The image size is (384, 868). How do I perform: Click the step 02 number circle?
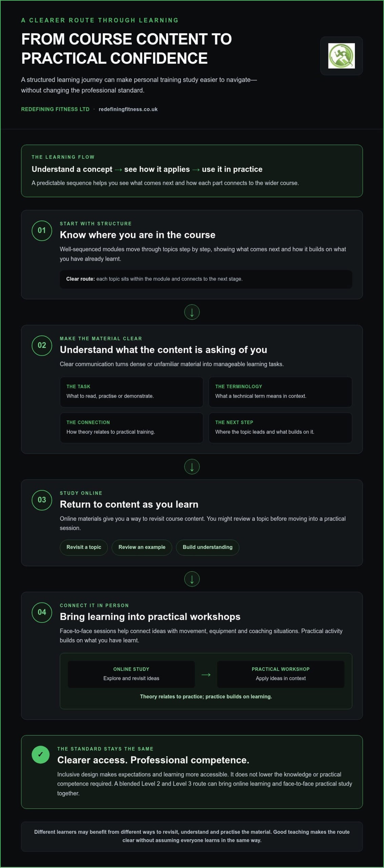point(42,346)
